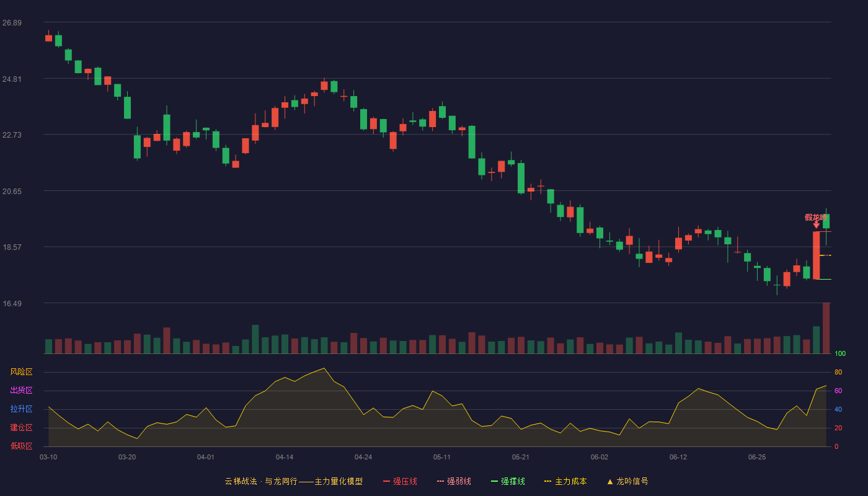Image resolution: width=868 pixels, height=496 pixels.
Task: Click the 04-01 date label
Action: click(x=206, y=457)
